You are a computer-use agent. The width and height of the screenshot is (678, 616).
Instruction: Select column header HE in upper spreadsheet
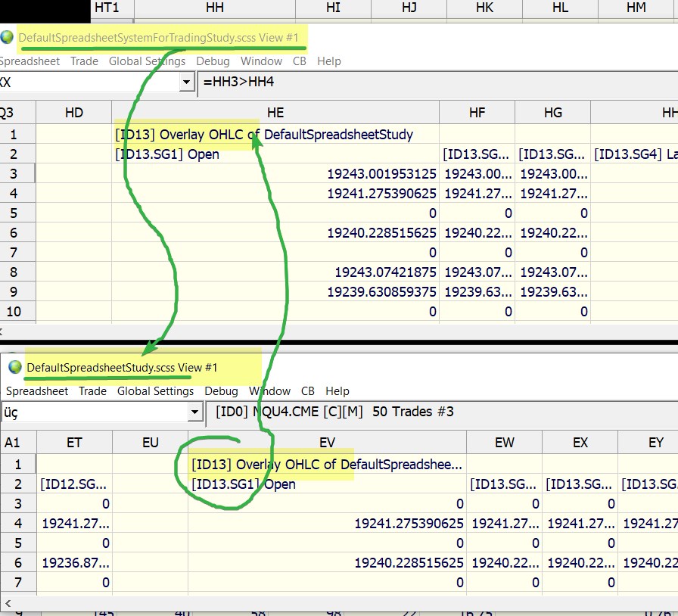[x=275, y=113]
